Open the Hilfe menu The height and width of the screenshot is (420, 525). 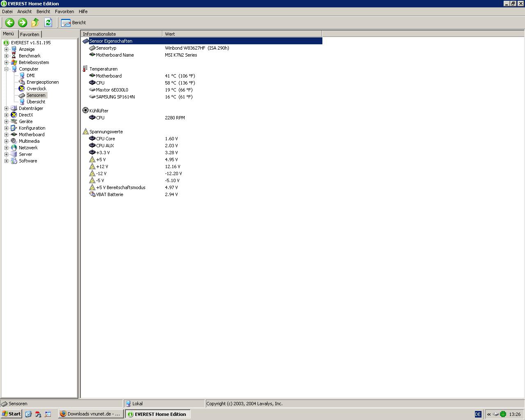83,11
